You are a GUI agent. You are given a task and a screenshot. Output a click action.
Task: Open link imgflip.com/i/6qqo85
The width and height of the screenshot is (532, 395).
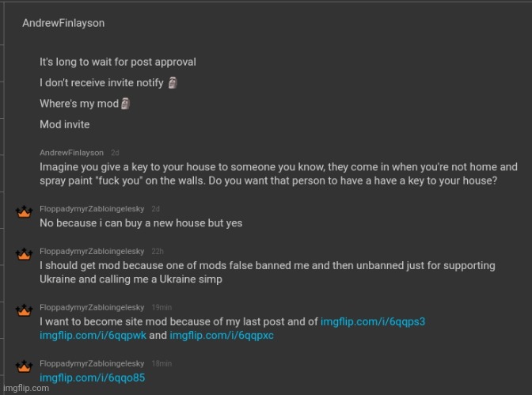(x=93, y=378)
